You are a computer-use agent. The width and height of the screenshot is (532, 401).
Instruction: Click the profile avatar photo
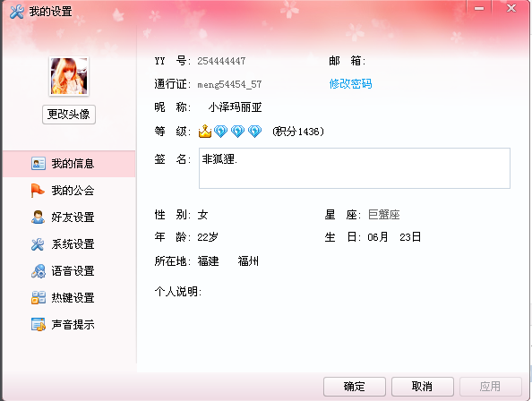[69, 76]
